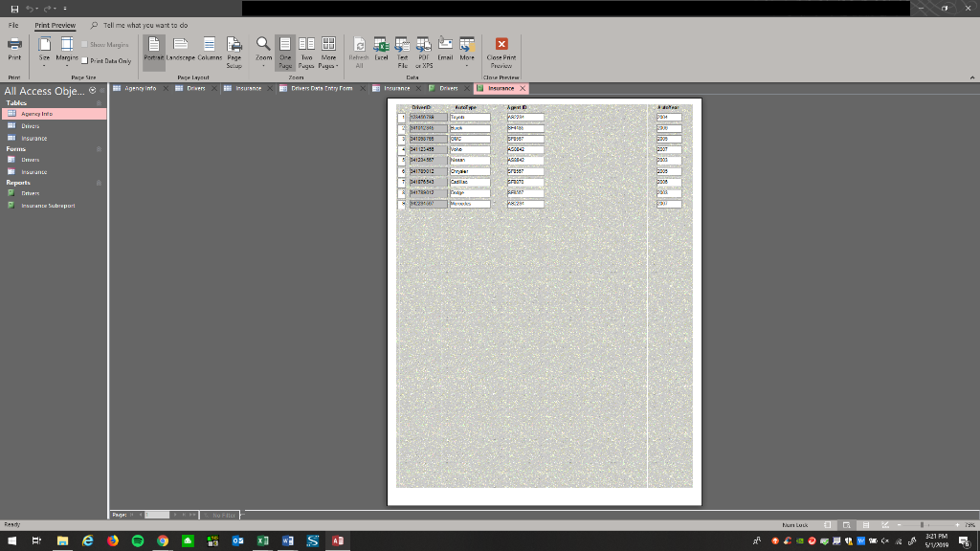Screen dimensions: 980x551
Task: Collapse the Tables group
Action: 99,103
